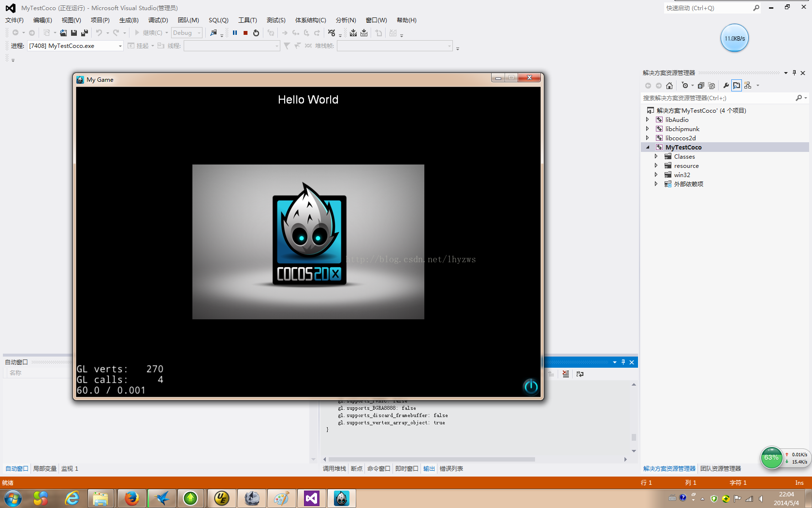812x508 pixels.
Task: Expand the Classes folder
Action: (656, 156)
